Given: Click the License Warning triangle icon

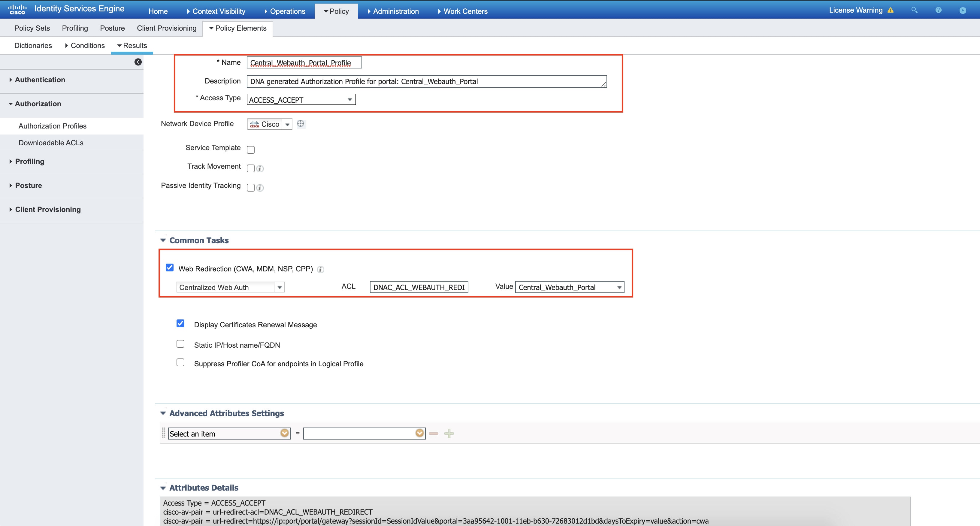Looking at the screenshot, I should click(890, 10).
